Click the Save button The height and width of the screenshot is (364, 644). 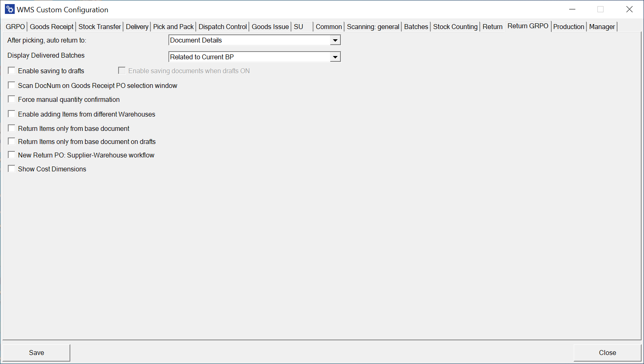[36, 353]
